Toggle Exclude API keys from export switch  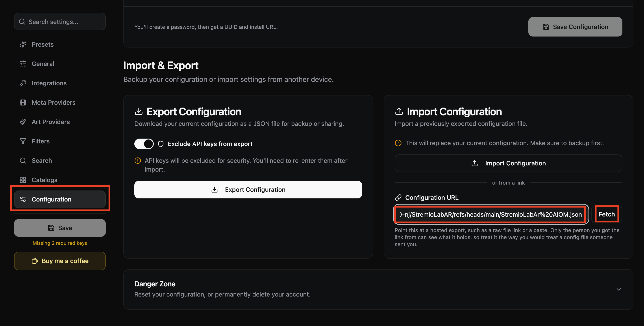click(144, 144)
